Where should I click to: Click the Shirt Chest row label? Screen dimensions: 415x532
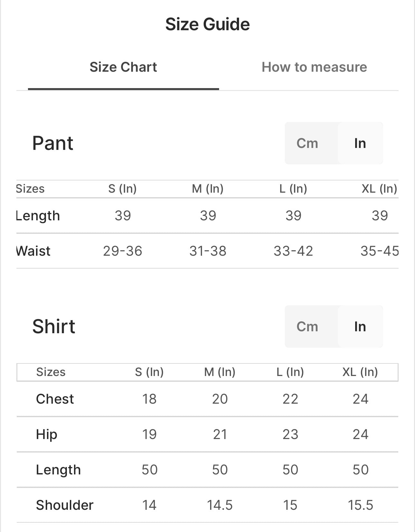coord(55,399)
